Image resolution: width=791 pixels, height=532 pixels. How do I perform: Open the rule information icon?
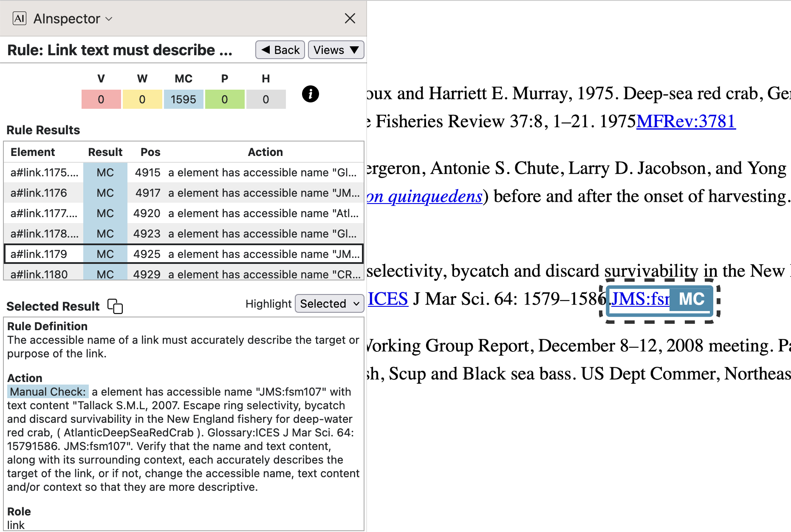(x=310, y=94)
